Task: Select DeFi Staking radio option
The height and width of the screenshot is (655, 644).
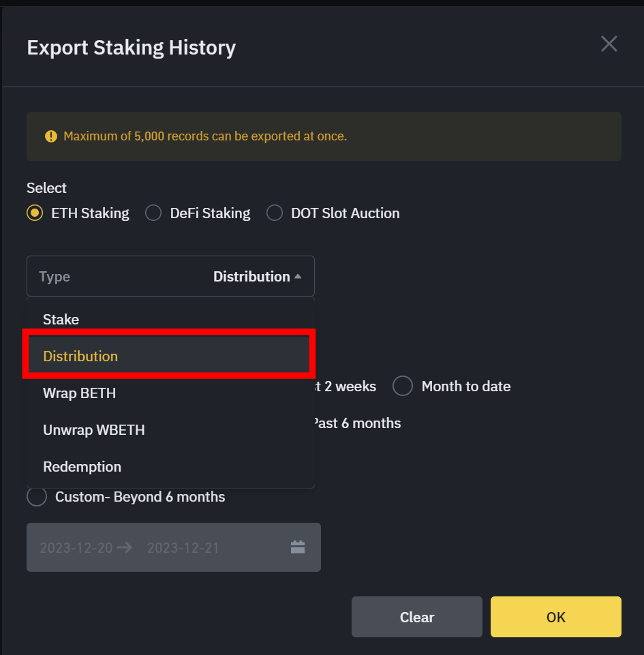Action: [x=153, y=213]
